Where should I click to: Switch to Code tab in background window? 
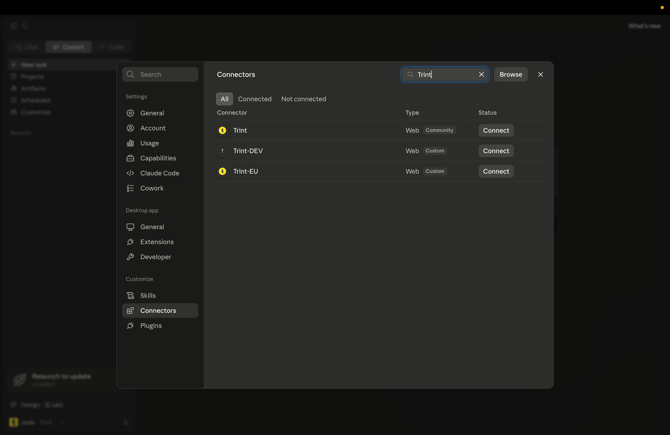112,47
